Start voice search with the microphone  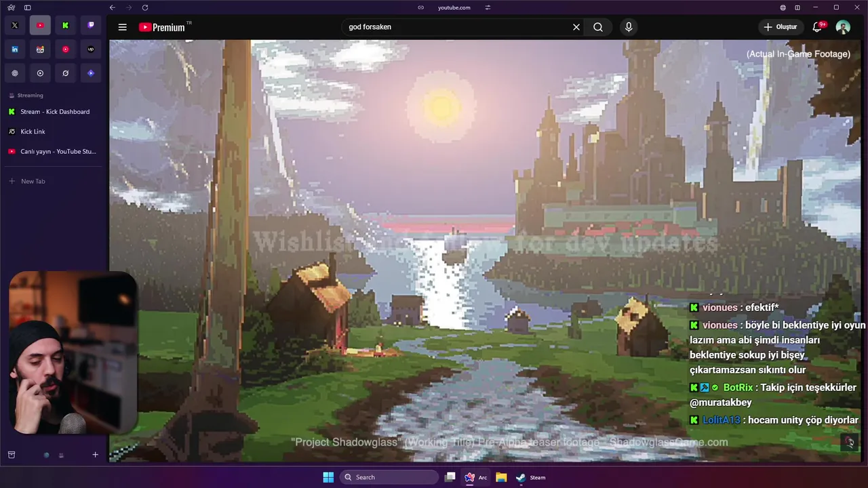coord(629,27)
